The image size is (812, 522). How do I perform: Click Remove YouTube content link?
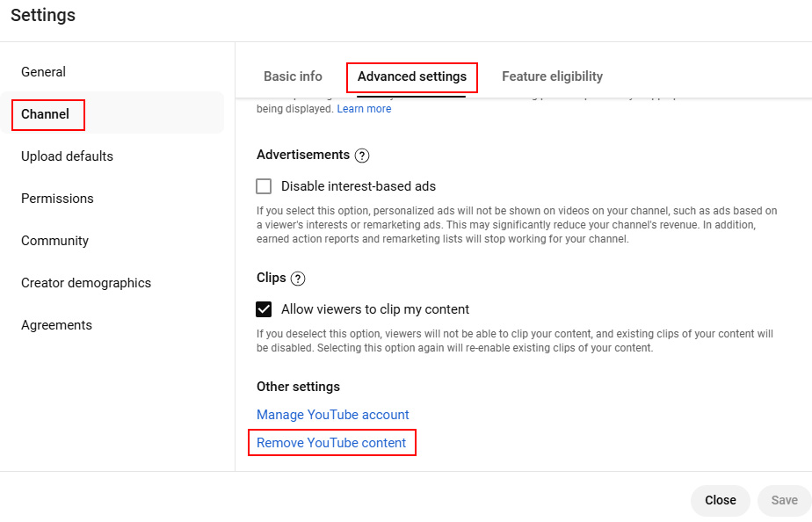click(x=331, y=443)
